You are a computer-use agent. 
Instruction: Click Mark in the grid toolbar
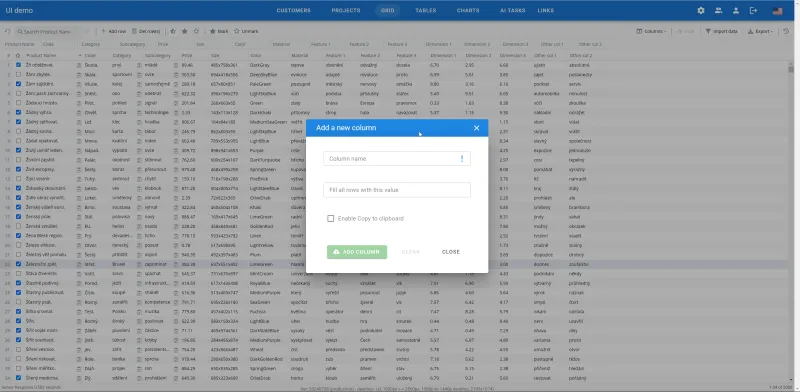[x=219, y=31]
